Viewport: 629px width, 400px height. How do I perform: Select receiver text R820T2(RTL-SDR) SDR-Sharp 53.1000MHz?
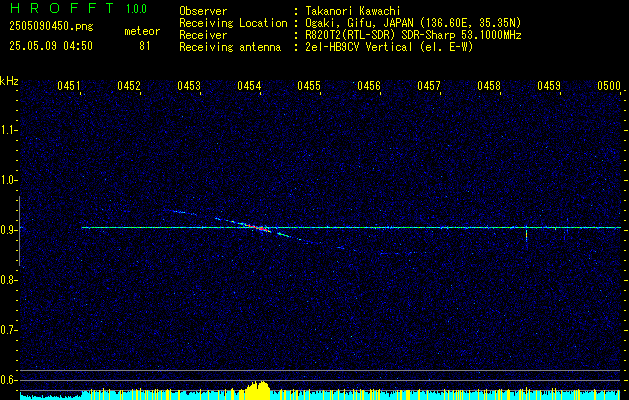(x=413, y=35)
